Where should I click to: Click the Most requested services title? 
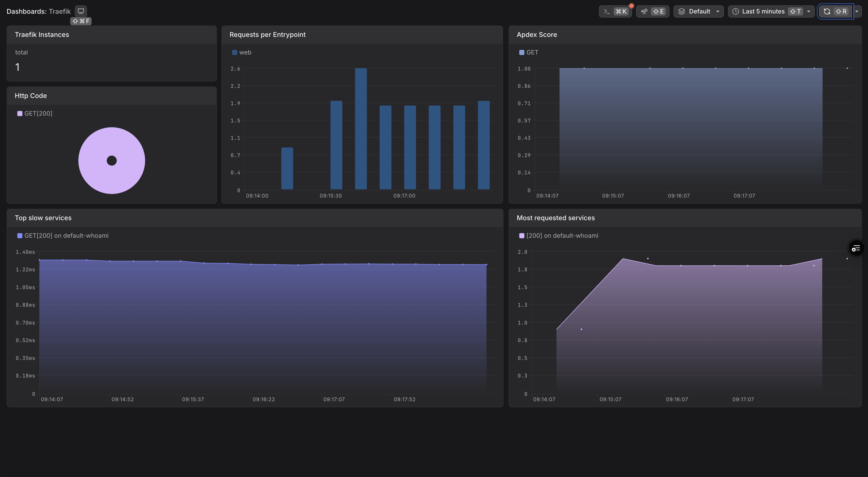pyautogui.click(x=555, y=218)
